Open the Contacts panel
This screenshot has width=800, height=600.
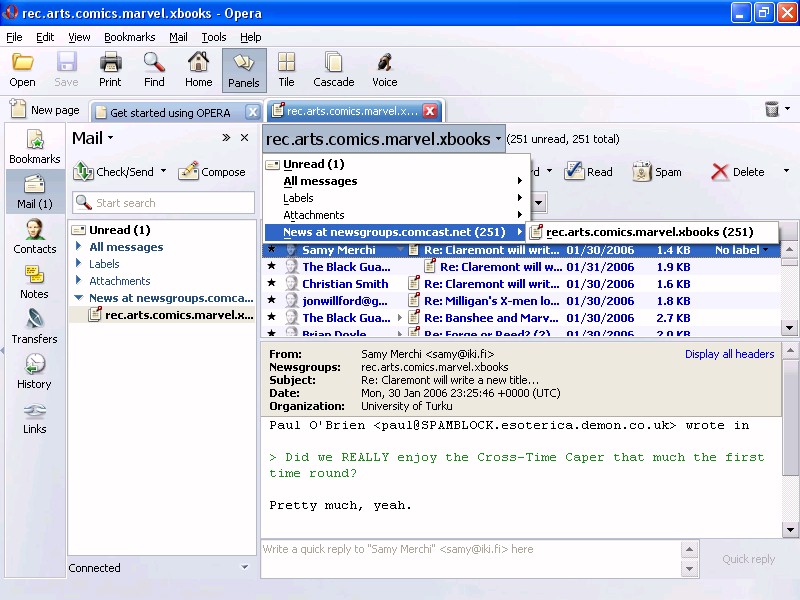click(35, 237)
